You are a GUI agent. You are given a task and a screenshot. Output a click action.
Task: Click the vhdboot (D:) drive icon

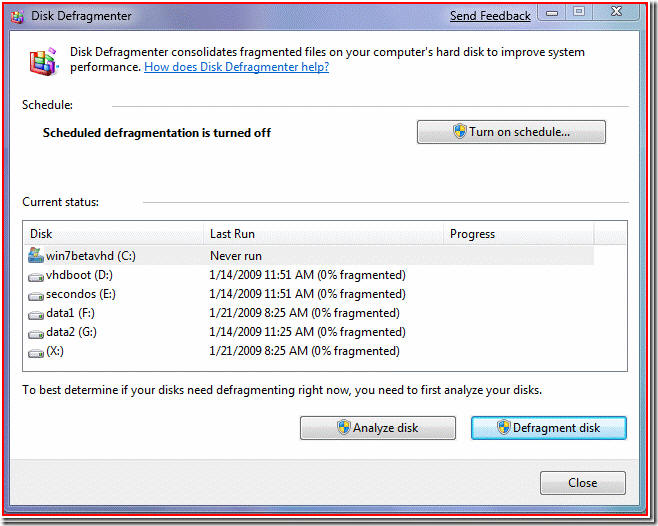click(36, 277)
